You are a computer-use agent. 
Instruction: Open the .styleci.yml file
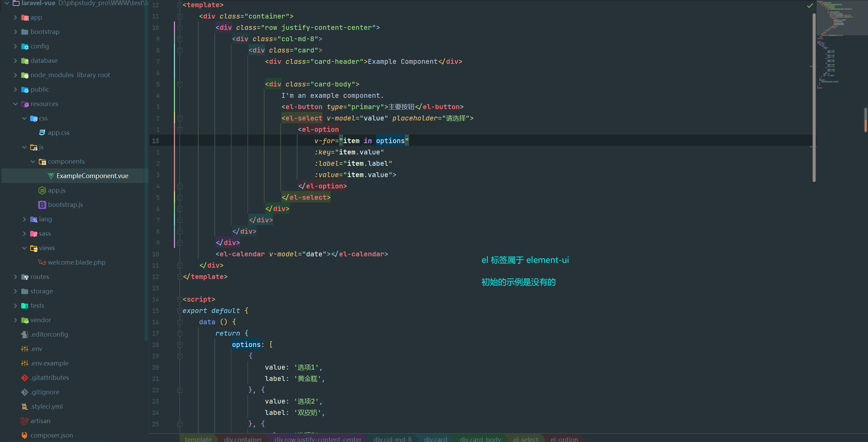[47, 406]
